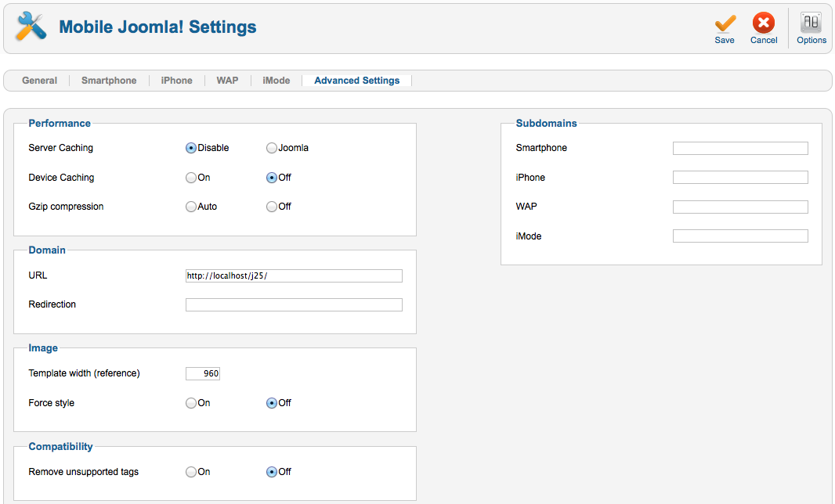Click the Save button label
Screen dimensions: 835x504
[x=725, y=41]
